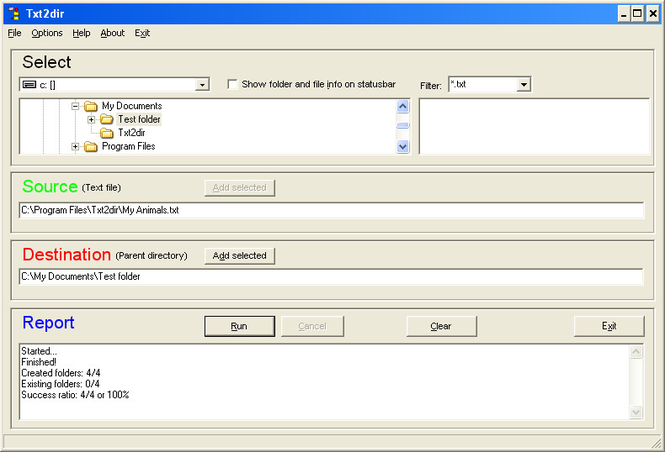Expand the Test folder tree node
This screenshot has width=665, height=452.
pyautogui.click(x=91, y=120)
